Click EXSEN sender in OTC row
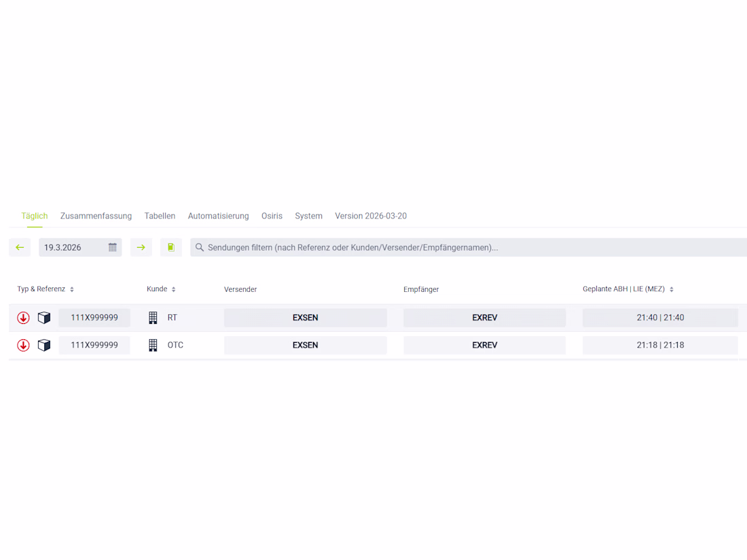Image resolution: width=747 pixels, height=560 pixels. click(x=306, y=346)
